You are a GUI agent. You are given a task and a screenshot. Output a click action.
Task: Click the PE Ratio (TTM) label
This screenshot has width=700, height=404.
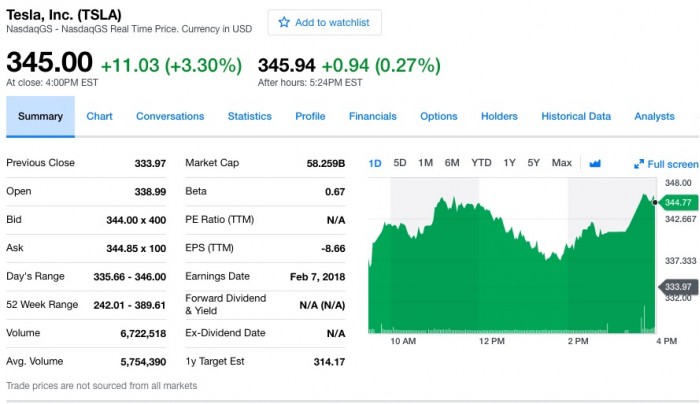pyautogui.click(x=220, y=220)
